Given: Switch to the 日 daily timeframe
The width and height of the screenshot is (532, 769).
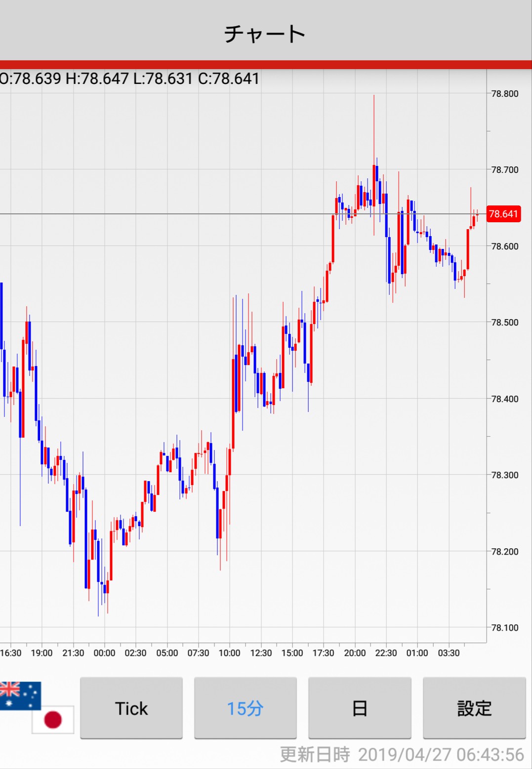Looking at the screenshot, I should pyautogui.click(x=360, y=708).
